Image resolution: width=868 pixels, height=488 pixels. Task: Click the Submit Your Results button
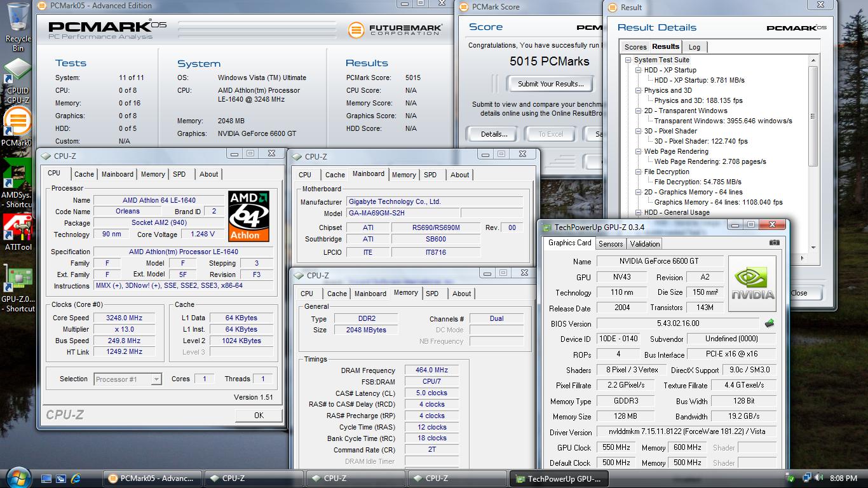550,84
